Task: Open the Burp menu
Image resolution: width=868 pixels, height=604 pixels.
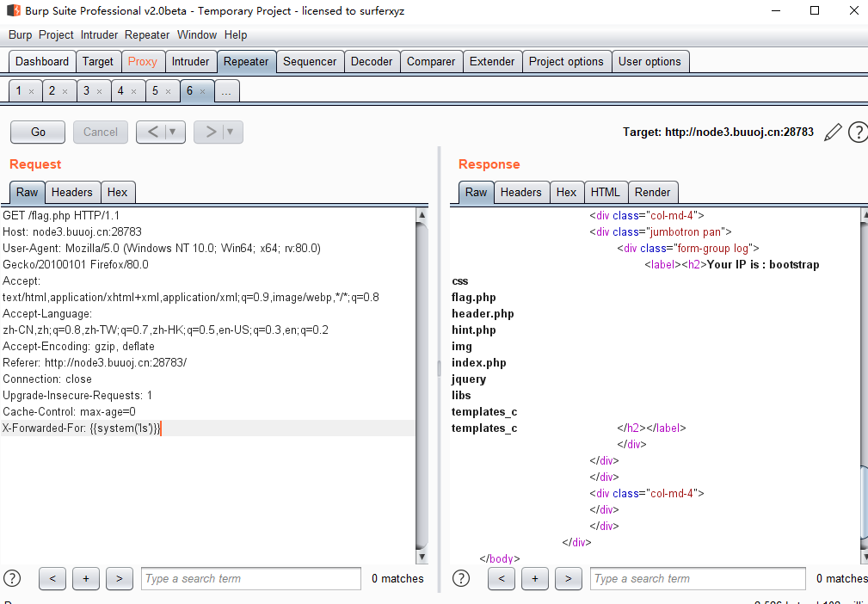Action: point(21,35)
